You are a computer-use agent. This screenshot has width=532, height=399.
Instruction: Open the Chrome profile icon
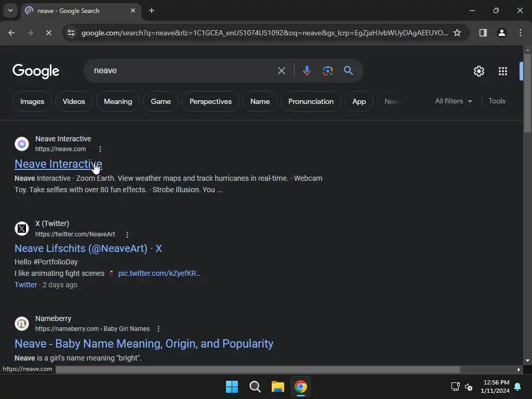(502, 33)
